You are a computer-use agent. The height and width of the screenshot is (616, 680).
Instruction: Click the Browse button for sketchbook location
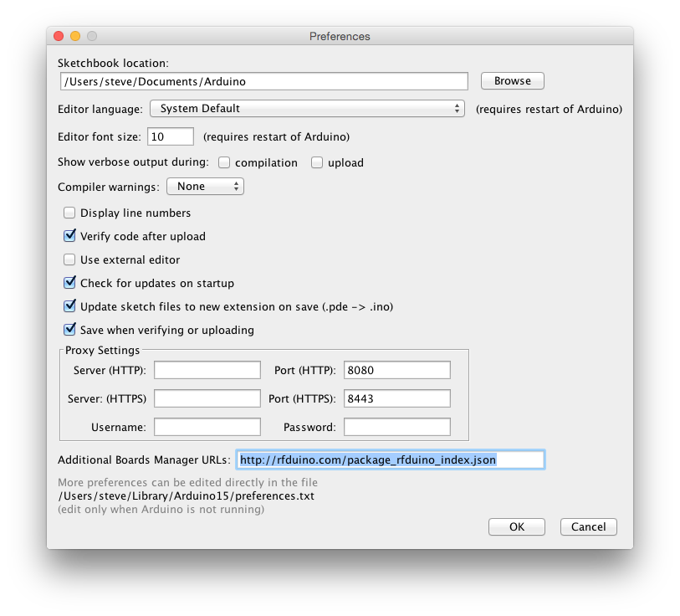pos(512,81)
